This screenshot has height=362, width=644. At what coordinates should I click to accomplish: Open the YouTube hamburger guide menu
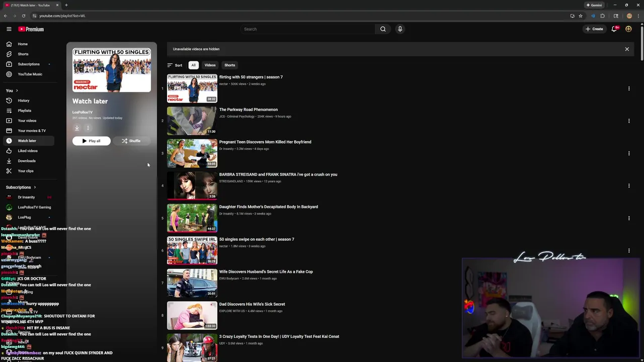click(9, 29)
